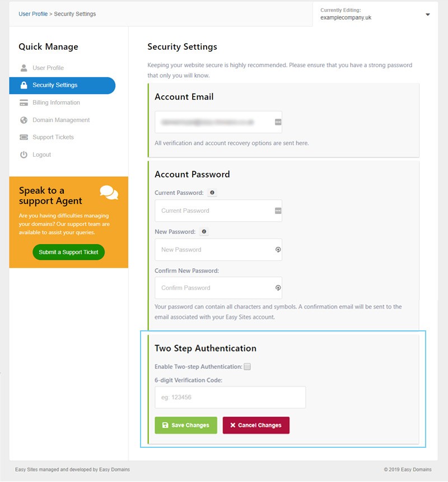Viewport: 448px width, 482px height.
Task: Click the Domain Management globe icon
Action: (24, 120)
